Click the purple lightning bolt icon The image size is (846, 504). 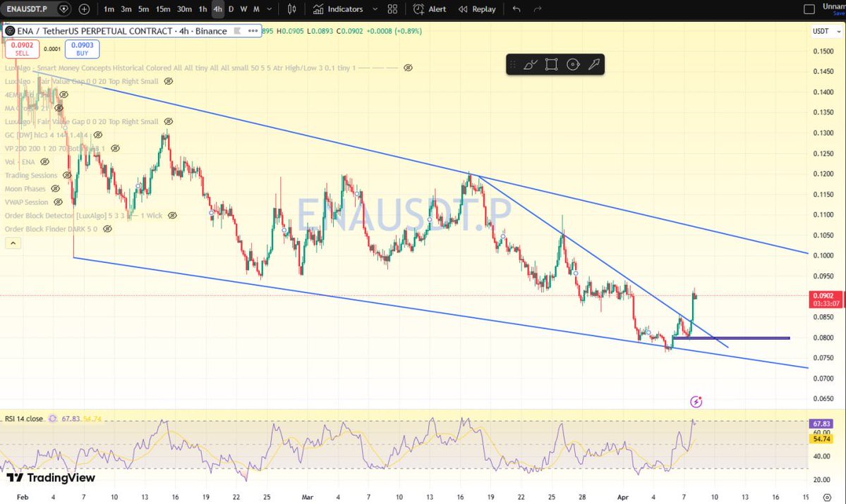pyautogui.click(x=696, y=402)
